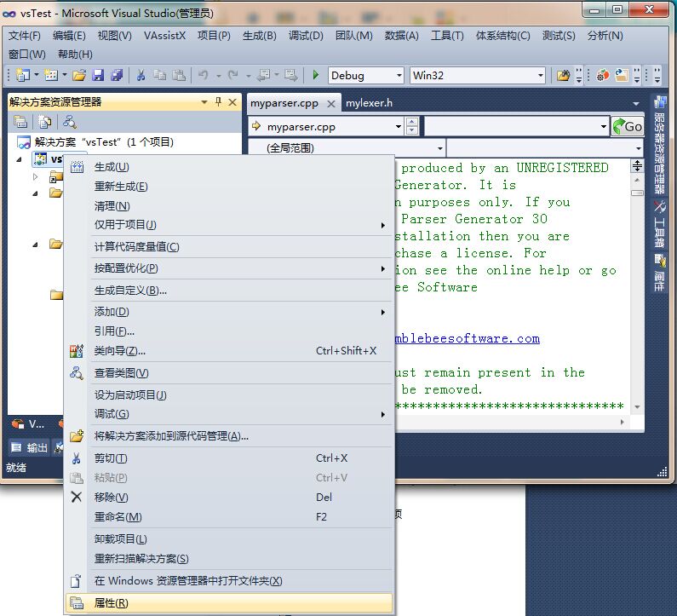Click the Cut scissors toolbar icon

[x=141, y=75]
